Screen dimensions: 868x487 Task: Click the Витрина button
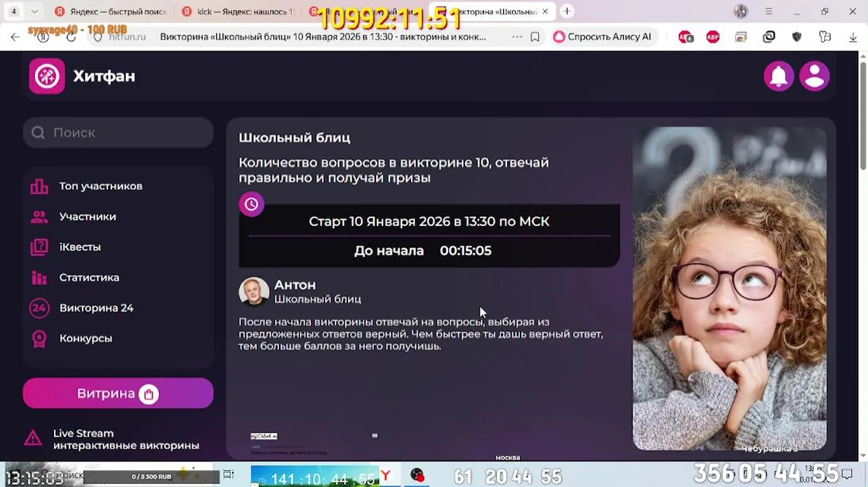(118, 393)
